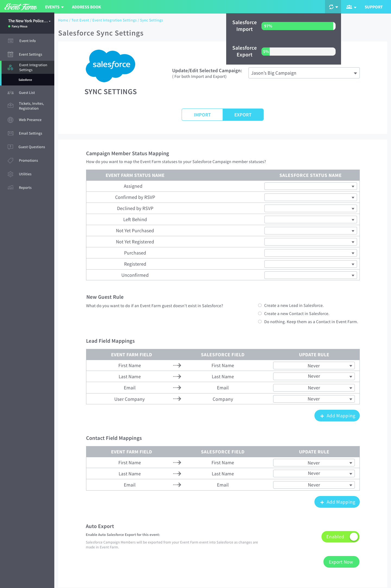Switch to the EXPORT tab
391x588 pixels.
pos(243,115)
